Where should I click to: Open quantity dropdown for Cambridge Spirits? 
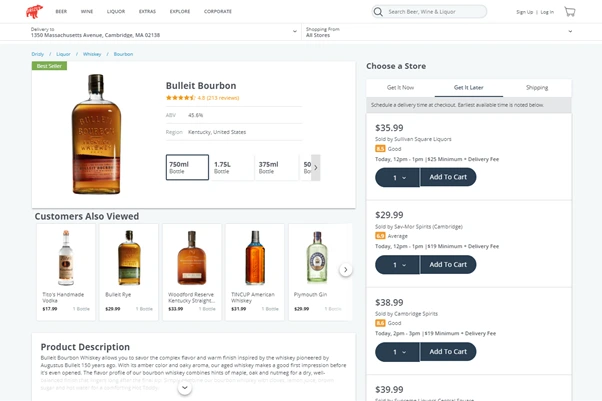397,352
